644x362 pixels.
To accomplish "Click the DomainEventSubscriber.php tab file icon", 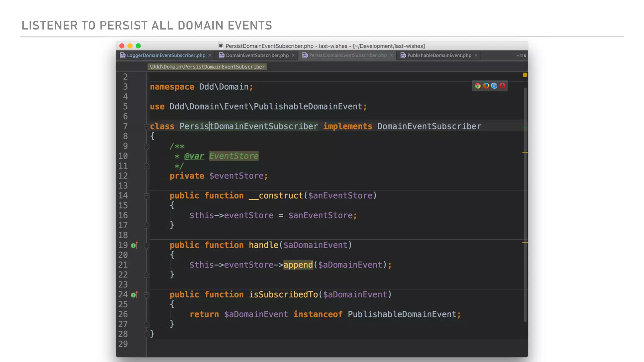I will pos(222,55).
